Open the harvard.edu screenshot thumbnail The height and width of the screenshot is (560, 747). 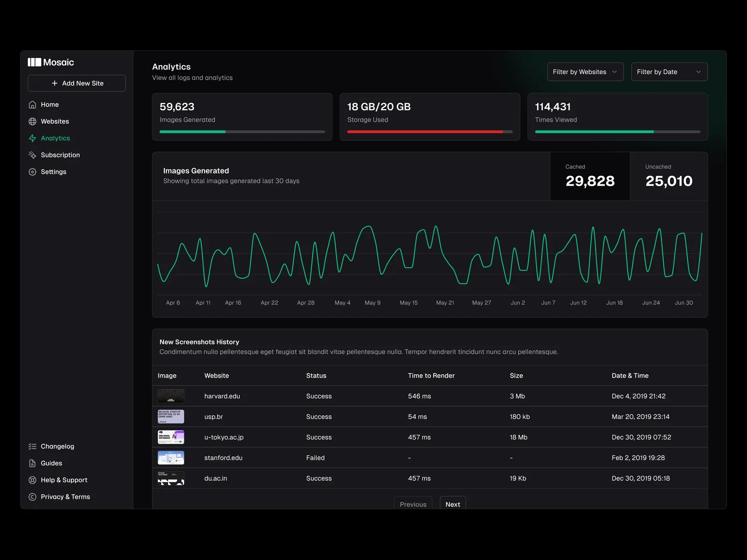click(171, 396)
